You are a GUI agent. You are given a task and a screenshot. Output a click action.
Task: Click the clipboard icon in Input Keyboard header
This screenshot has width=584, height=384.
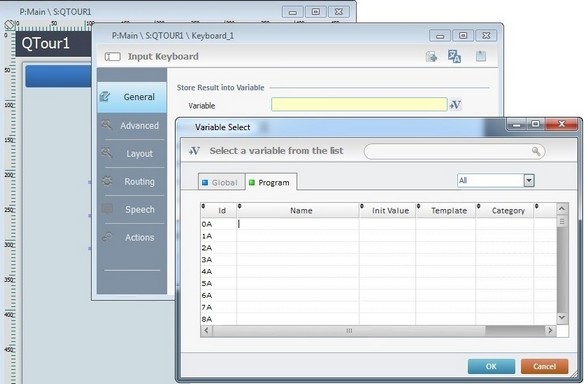click(x=481, y=56)
